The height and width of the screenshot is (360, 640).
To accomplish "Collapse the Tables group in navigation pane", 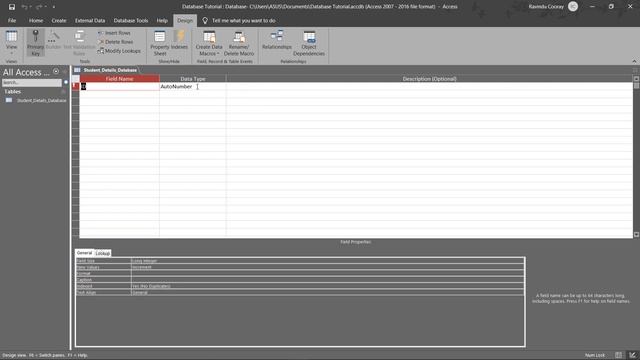I will (64, 92).
